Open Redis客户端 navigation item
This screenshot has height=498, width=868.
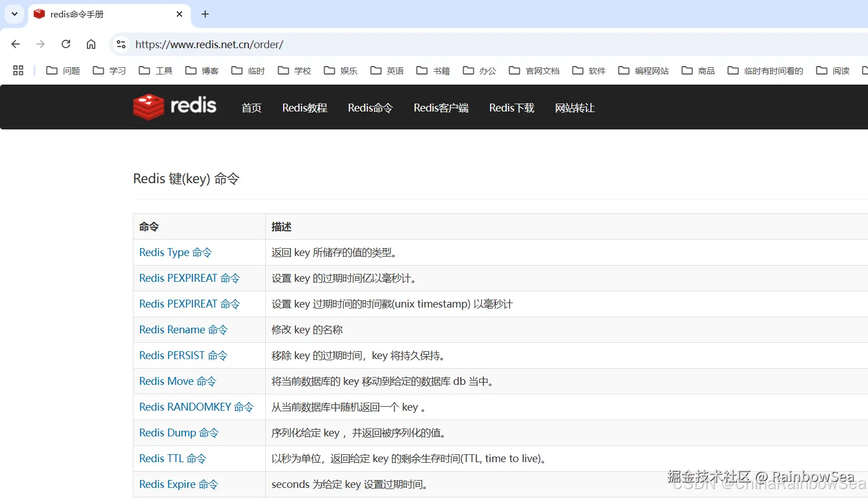[x=441, y=108]
